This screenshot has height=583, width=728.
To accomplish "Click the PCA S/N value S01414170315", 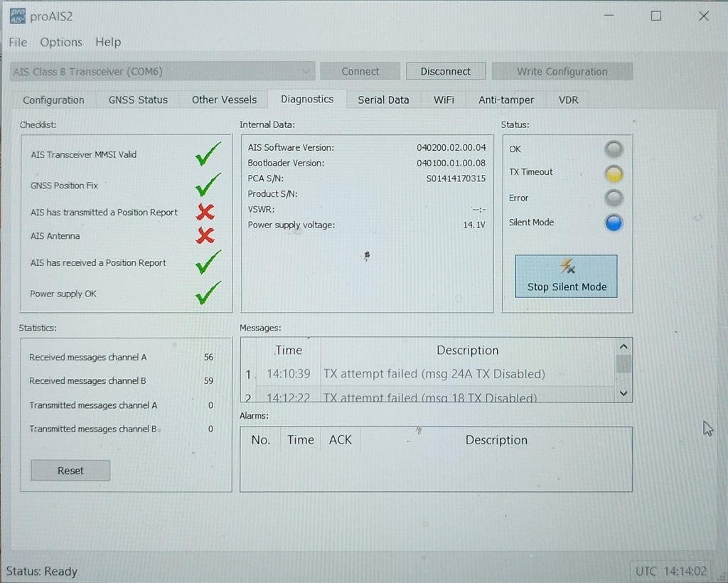I will [x=456, y=178].
